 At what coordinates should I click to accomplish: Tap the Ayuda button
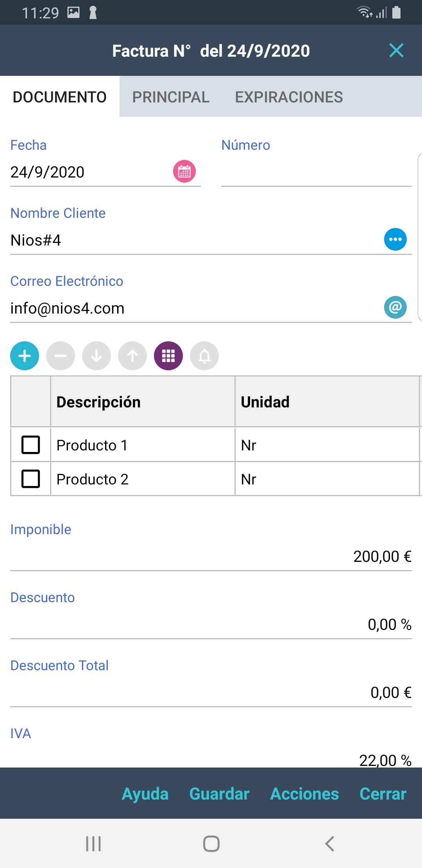145,794
